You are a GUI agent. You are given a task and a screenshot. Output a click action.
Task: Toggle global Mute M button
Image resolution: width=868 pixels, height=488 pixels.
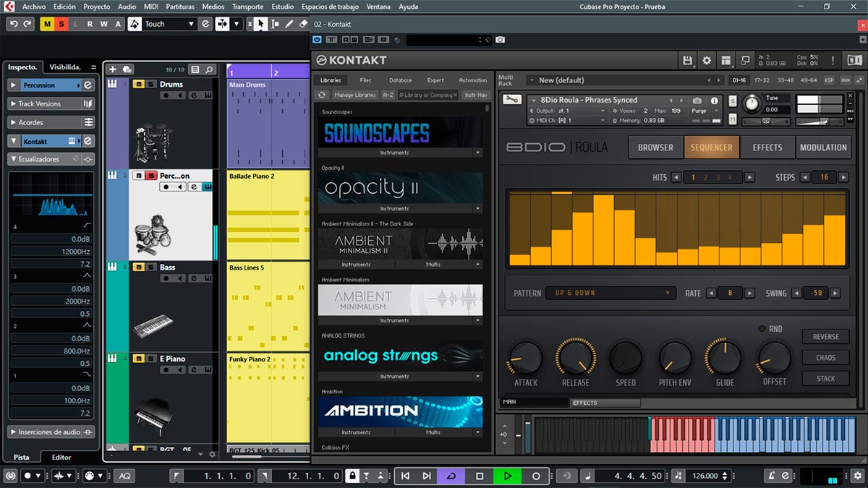(x=48, y=24)
